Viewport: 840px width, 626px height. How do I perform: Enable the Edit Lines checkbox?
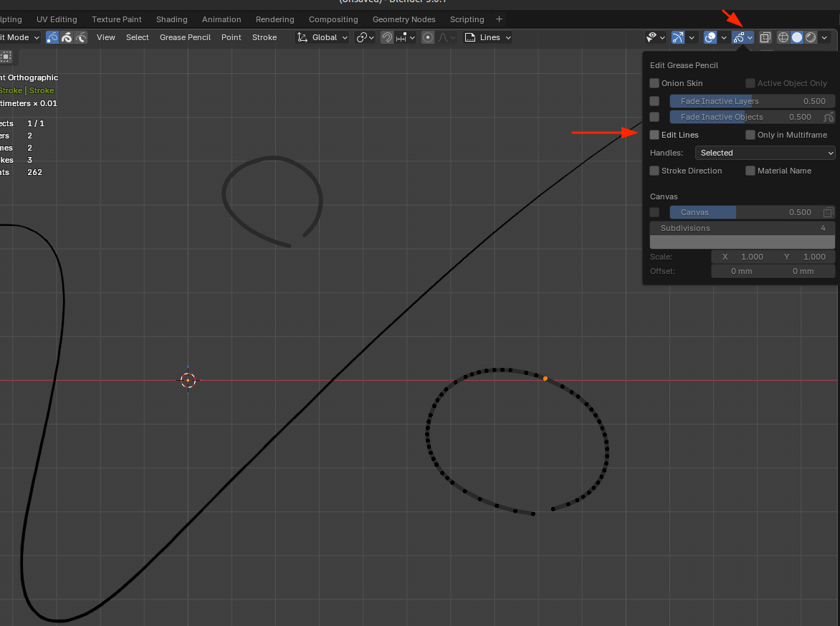[654, 135]
